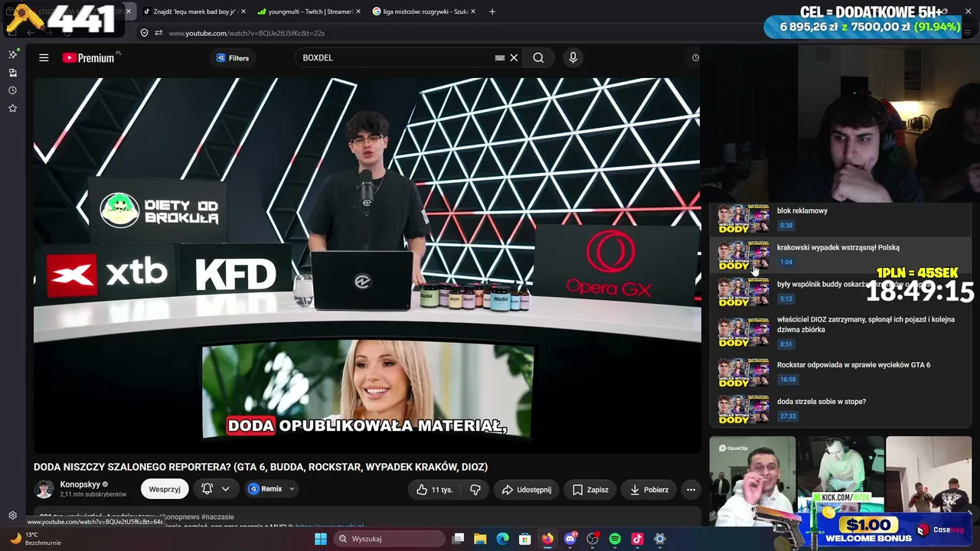Open the bookmarks star sidebar icon
The height and width of the screenshot is (551, 980).
click(x=12, y=109)
